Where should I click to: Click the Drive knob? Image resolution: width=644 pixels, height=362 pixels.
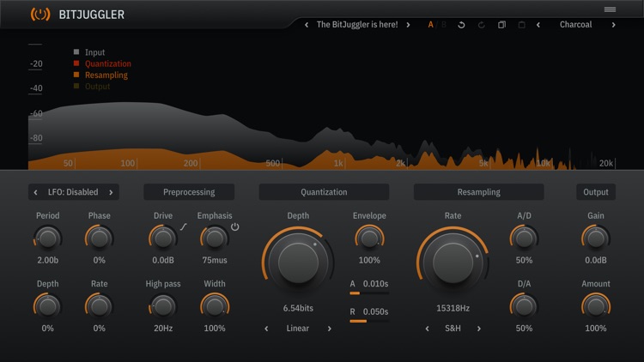[x=163, y=238]
